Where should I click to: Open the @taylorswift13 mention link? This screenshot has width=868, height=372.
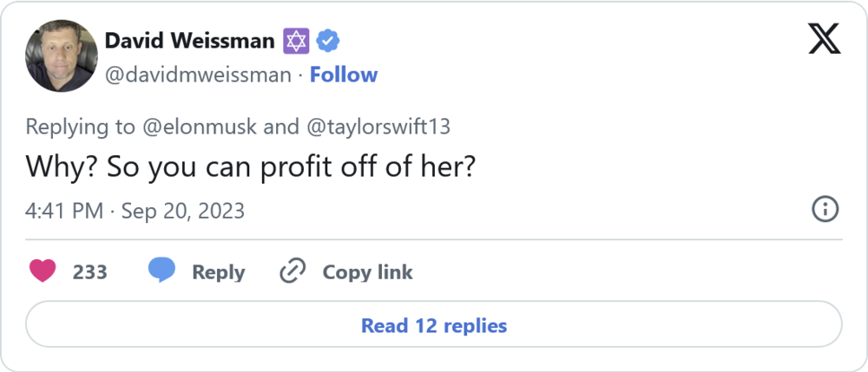coord(378,127)
